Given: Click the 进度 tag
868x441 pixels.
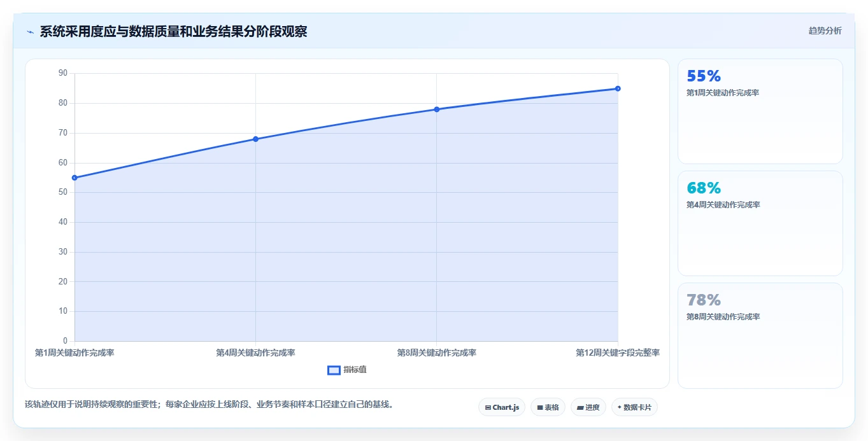Looking at the screenshot, I should click(588, 407).
